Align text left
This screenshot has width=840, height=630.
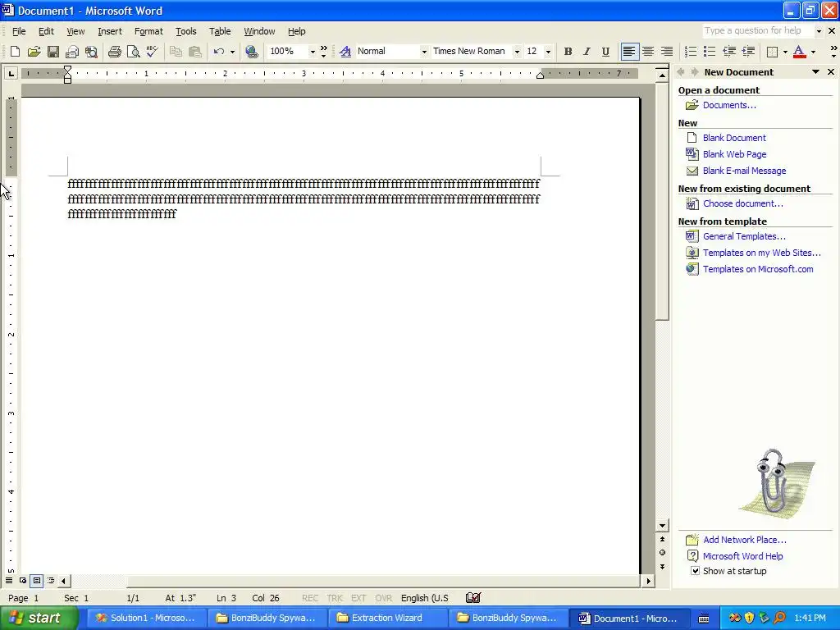(629, 52)
